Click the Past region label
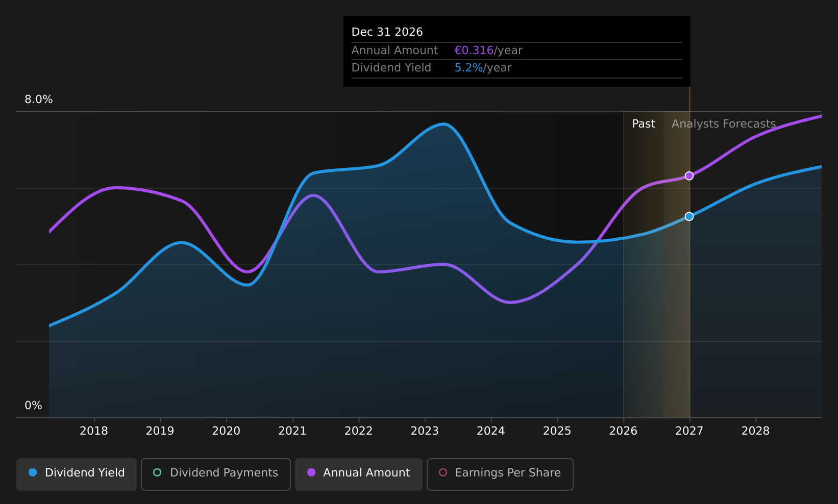The image size is (838, 504). 644,124
